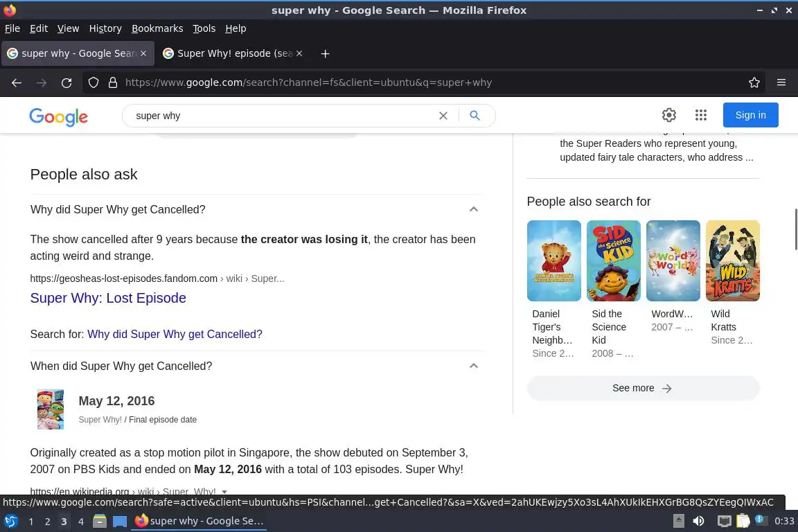Open the Bookmarks menu
The image size is (798, 532).
pos(157,28)
